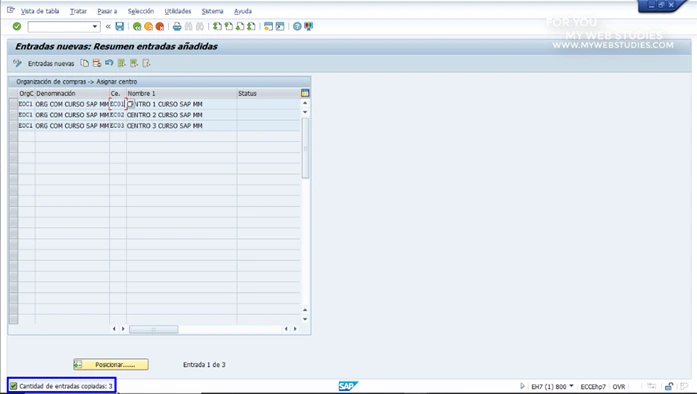Click the Generate Shortcut icon
697x394 pixels.
[280, 27]
